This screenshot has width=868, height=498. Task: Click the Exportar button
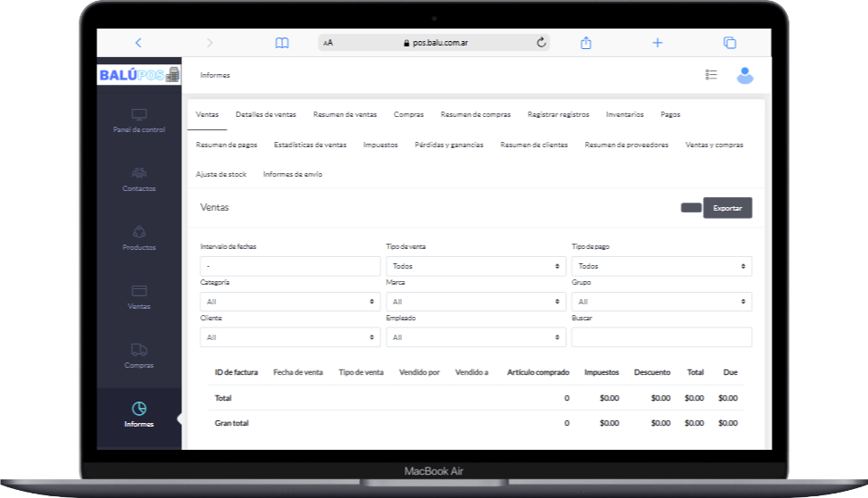[x=727, y=208]
